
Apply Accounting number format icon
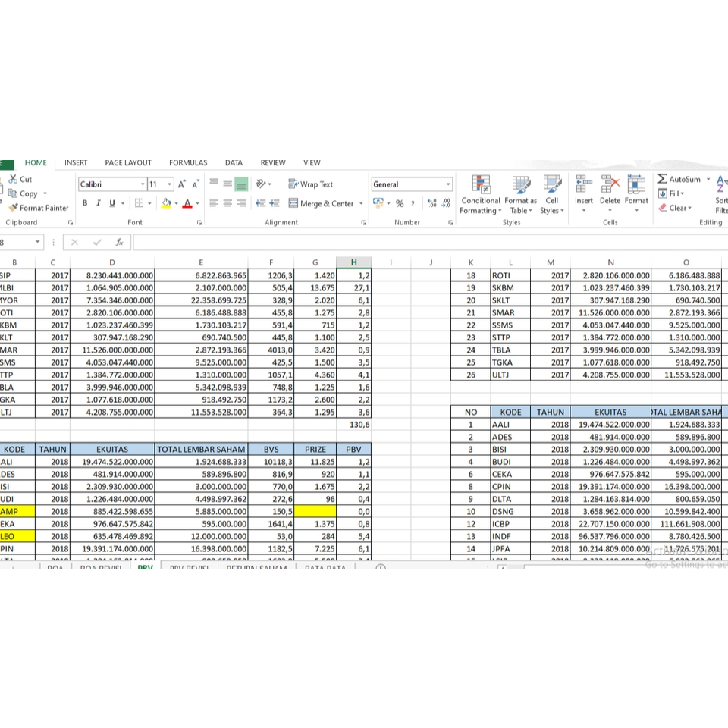coord(378,203)
